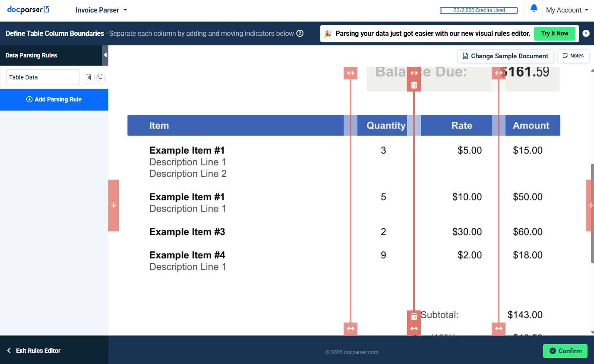Click the docparser logo
The height and width of the screenshot is (364, 594).
(28, 10)
